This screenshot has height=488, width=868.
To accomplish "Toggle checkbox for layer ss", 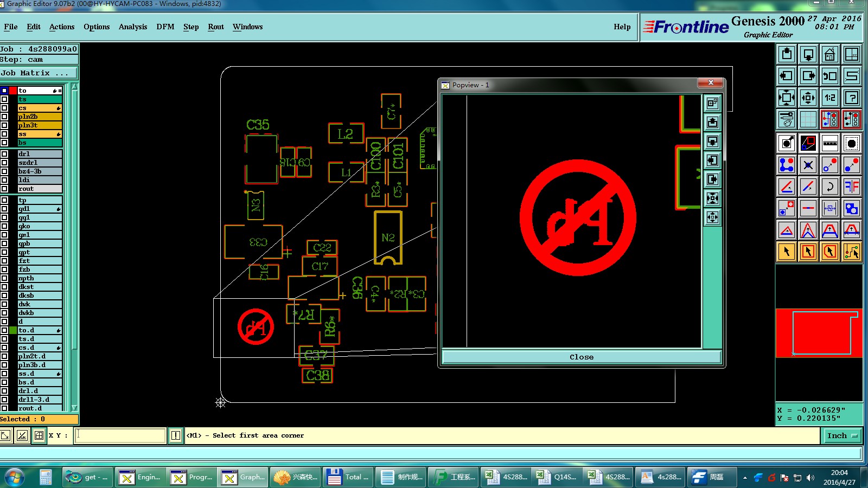I will pyautogui.click(x=4, y=134).
